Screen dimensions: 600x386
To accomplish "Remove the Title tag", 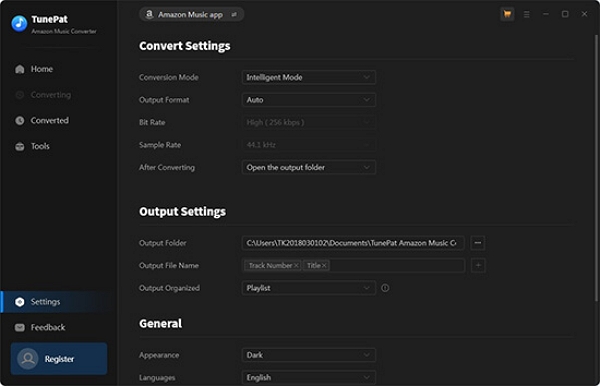I will click(x=324, y=265).
